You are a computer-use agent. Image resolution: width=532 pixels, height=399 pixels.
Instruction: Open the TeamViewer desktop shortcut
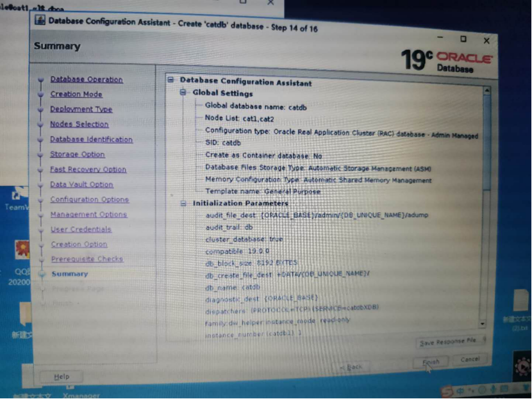[x=15, y=197]
